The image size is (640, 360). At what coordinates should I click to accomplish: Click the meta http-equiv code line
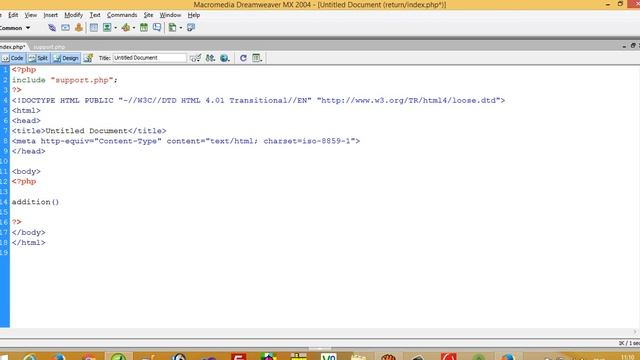(186, 141)
